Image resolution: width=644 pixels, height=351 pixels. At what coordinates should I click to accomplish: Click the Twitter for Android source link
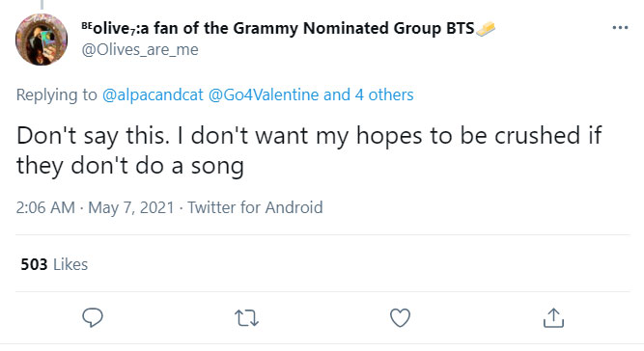coord(255,207)
